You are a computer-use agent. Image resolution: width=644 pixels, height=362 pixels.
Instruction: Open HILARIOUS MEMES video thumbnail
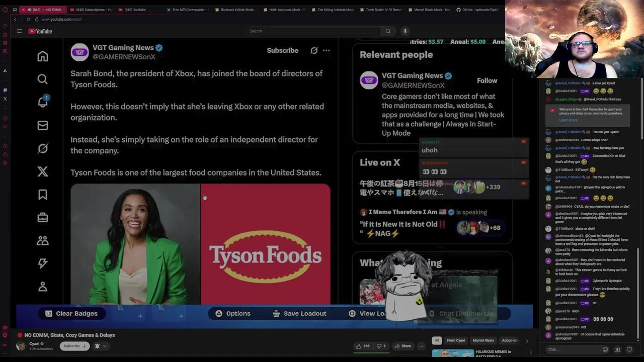(x=453, y=354)
